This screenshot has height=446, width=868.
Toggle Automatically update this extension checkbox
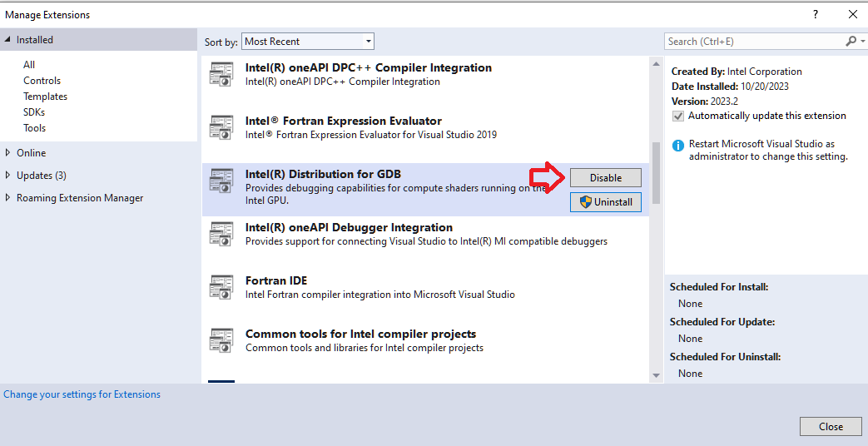coord(678,116)
